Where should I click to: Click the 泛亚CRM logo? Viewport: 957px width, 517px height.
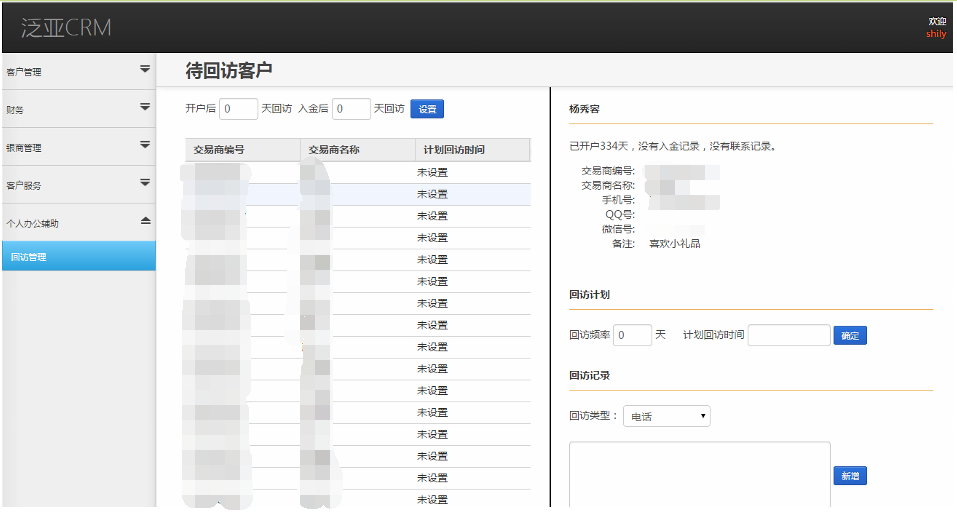[66, 27]
